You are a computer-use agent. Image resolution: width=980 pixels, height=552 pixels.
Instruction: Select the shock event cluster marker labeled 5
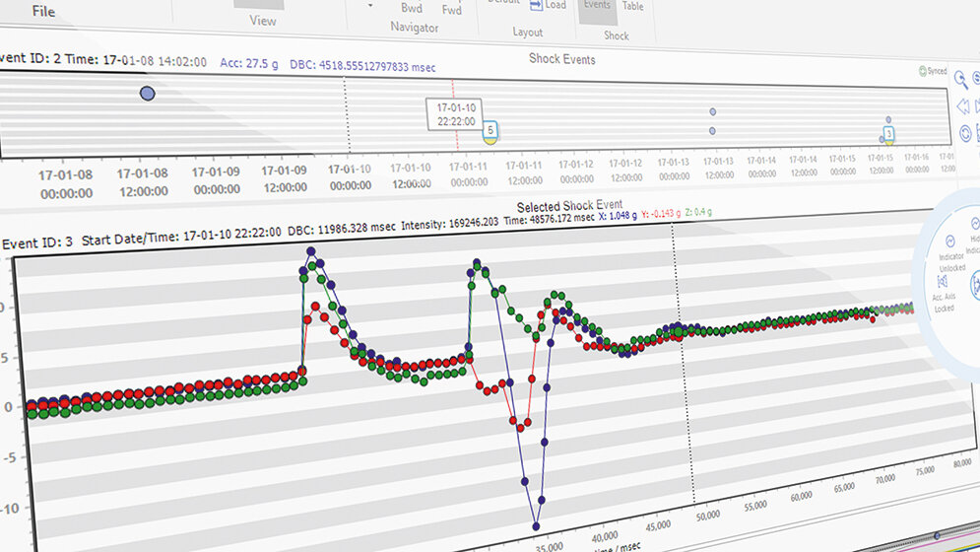(x=490, y=129)
